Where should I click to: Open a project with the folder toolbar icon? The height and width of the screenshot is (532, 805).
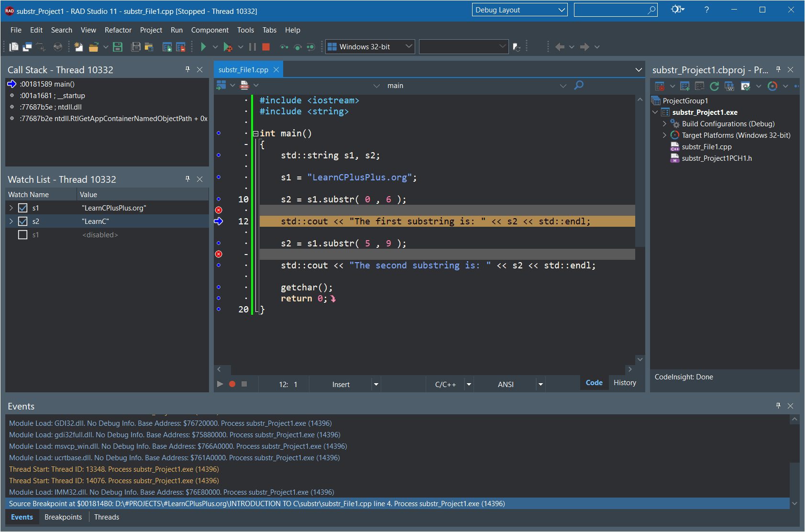pyautogui.click(x=94, y=46)
